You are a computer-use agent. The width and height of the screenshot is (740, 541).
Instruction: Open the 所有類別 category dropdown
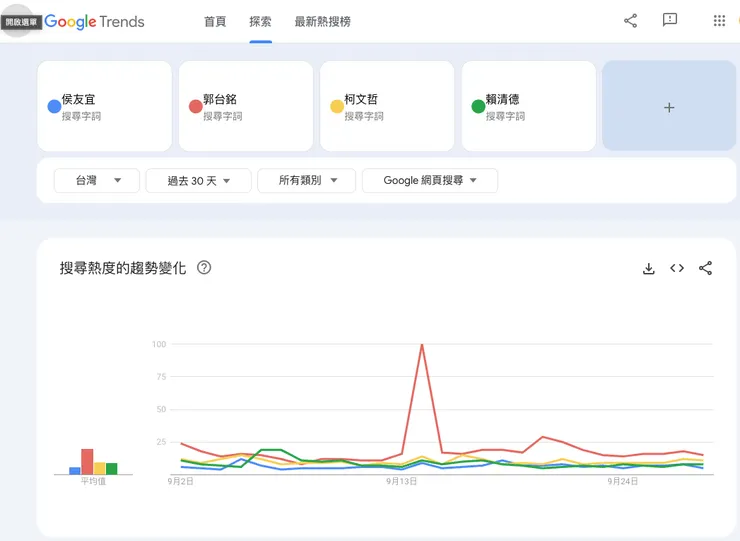(306, 180)
